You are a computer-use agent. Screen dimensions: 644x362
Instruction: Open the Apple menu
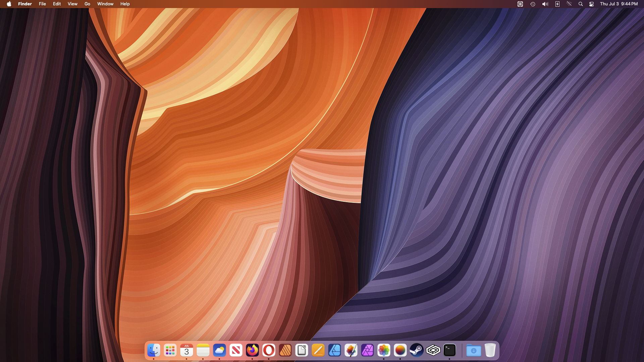click(x=9, y=4)
